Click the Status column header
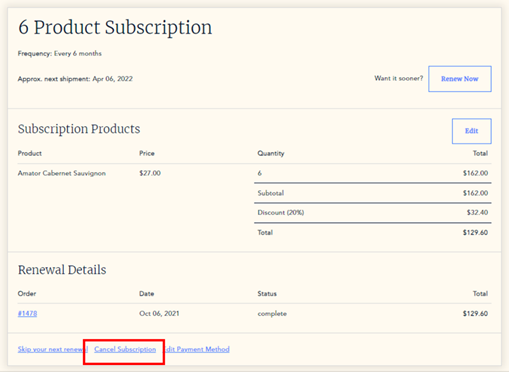The width and height of the screenshot is (509, 372). point(267,294)
